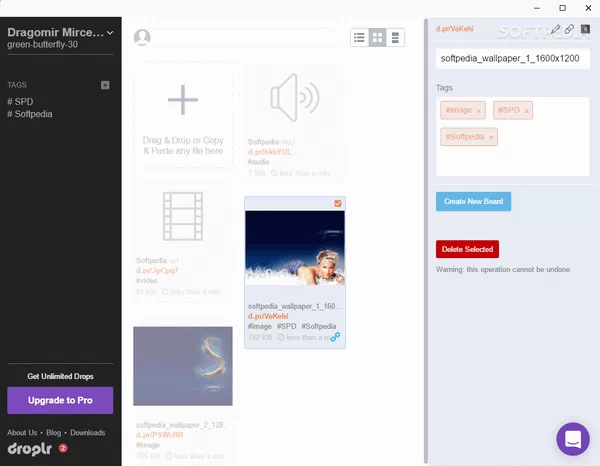Click the vertical scrollbar of drops list
This screenshot has width=600, height=466.
point(426,241)
